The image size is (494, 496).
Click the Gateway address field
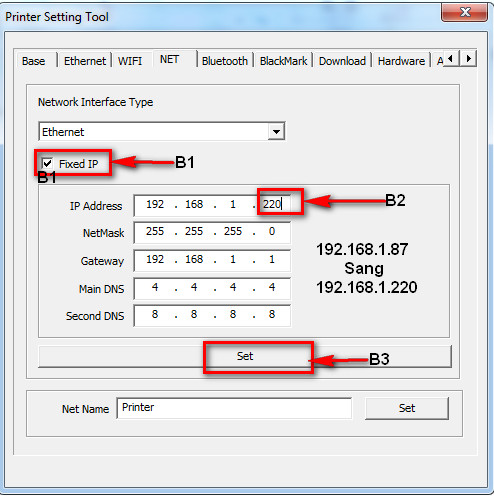(212, 260)
